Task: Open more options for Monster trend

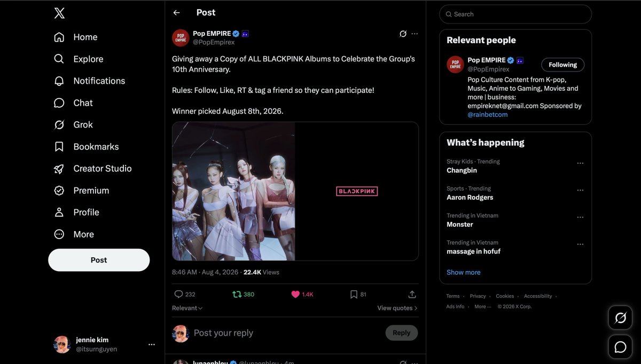Action: (580, 217)
